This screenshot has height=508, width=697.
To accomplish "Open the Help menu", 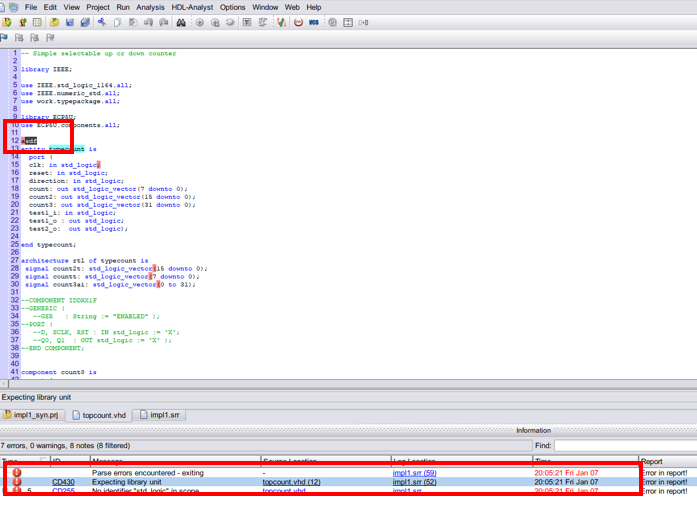I will point(313,7).
